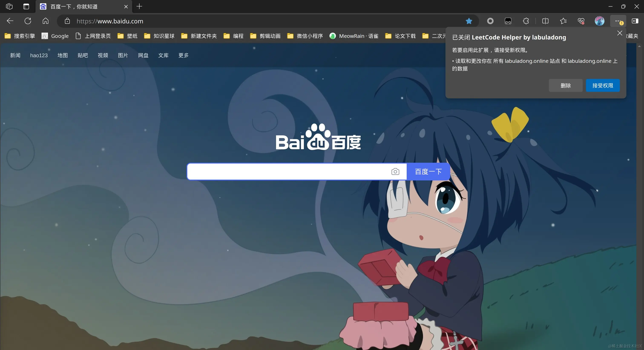
Task: Reload the page with the refresh icon
Action: click(x=28, y=21)
